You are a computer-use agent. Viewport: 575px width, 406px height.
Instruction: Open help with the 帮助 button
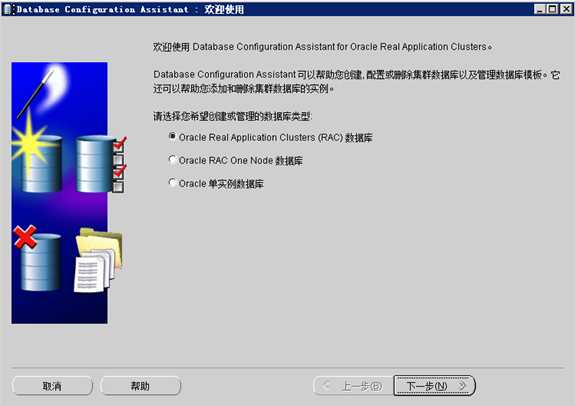[x=140, y=386]
